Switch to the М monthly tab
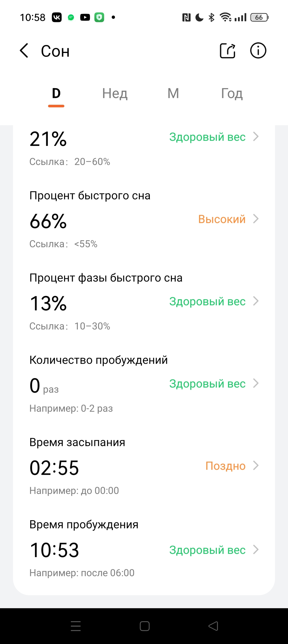Image resolution: width=288 pixels, height=644 pixels. coord(173,93)
